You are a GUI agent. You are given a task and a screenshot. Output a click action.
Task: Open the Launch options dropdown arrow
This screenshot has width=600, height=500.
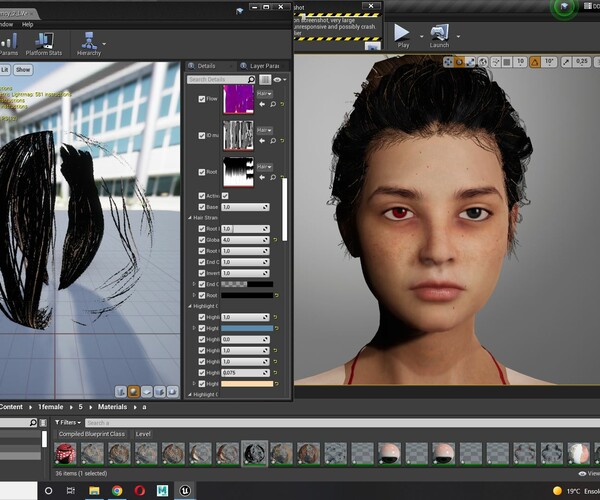[x=458, y=37]
